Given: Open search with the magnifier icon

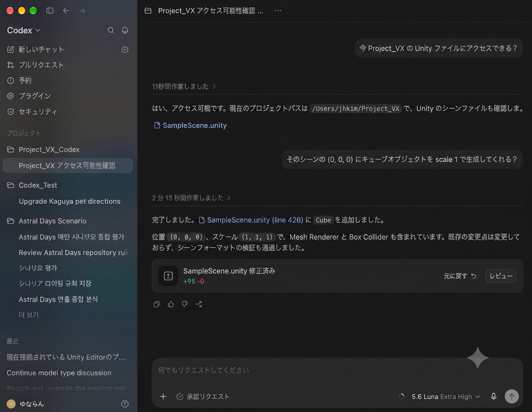Looking at the screenshot, I should (x=111, y=30).
